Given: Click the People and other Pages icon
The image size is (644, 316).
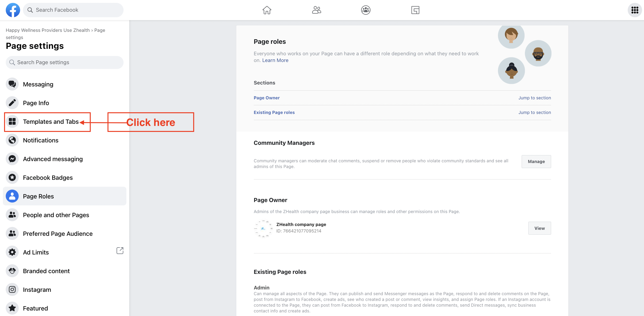Looking at the screenshot, I should [12, 215].
